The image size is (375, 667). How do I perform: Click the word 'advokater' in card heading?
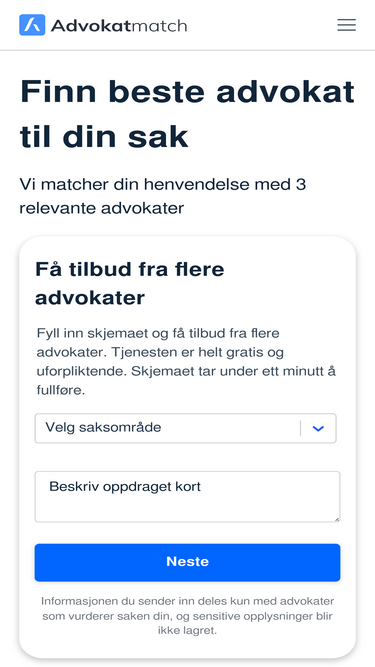[90, 298]
